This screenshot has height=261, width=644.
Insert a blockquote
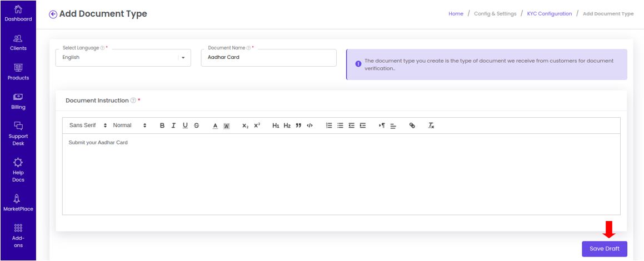click(298, 126)
